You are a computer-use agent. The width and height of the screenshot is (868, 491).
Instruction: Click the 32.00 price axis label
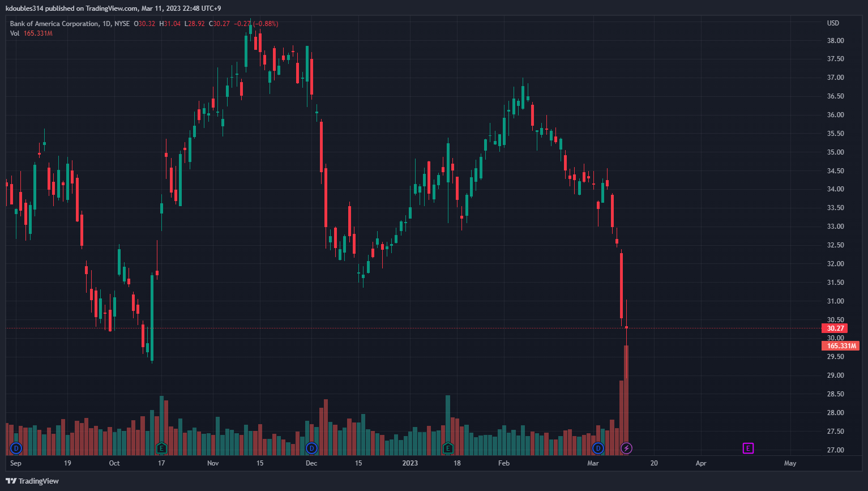coord(835,264)
